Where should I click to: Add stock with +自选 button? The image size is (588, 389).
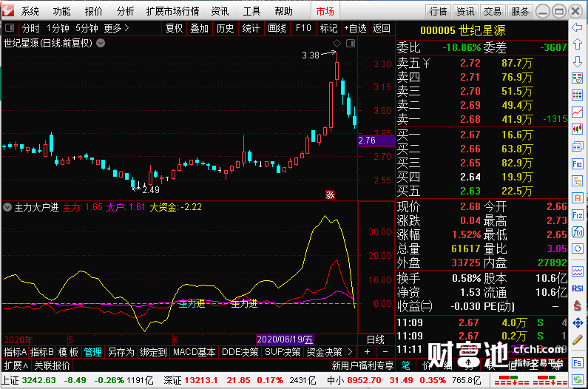point(355,28)
